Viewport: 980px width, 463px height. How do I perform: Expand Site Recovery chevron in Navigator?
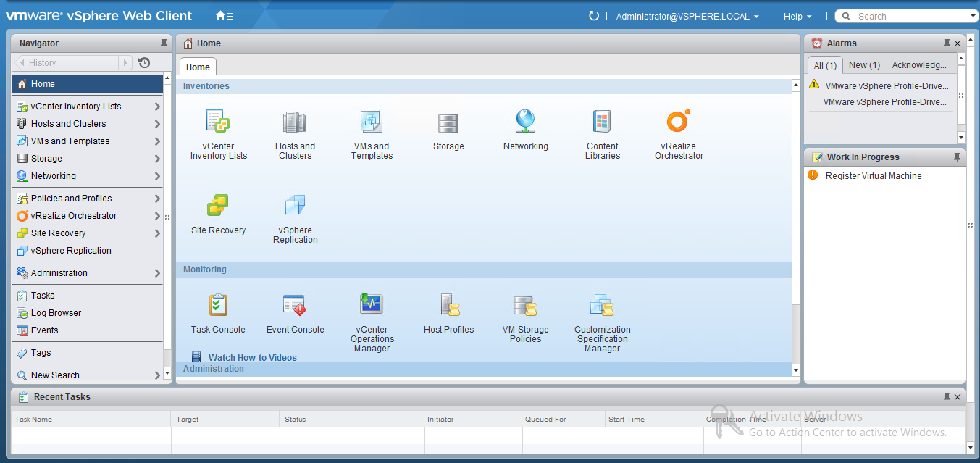[x=157, y=233]
